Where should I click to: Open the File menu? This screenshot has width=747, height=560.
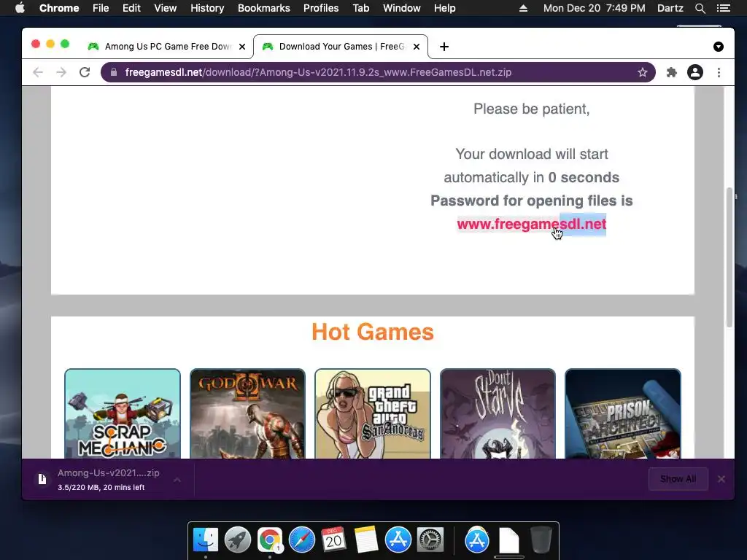coord(101,8)
